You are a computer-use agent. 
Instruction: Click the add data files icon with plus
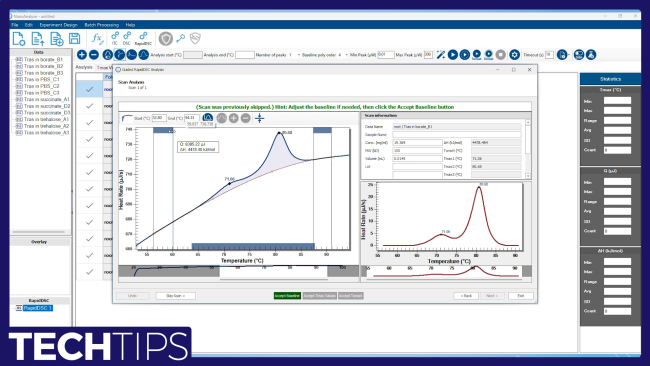[56, 39]
